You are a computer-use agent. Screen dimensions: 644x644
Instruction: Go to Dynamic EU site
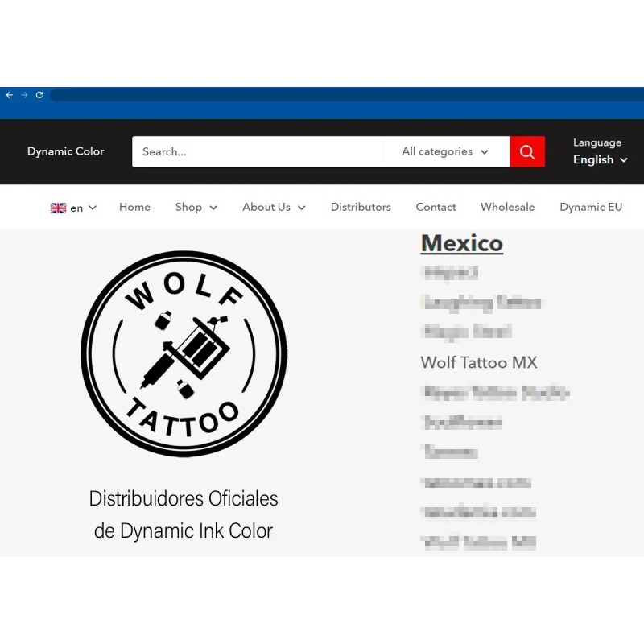point(591,207)
